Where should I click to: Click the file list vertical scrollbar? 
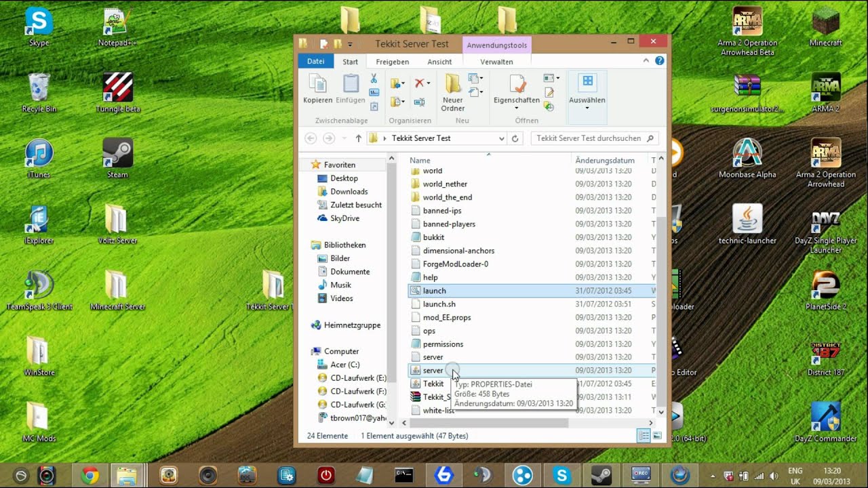click(662, 310)
